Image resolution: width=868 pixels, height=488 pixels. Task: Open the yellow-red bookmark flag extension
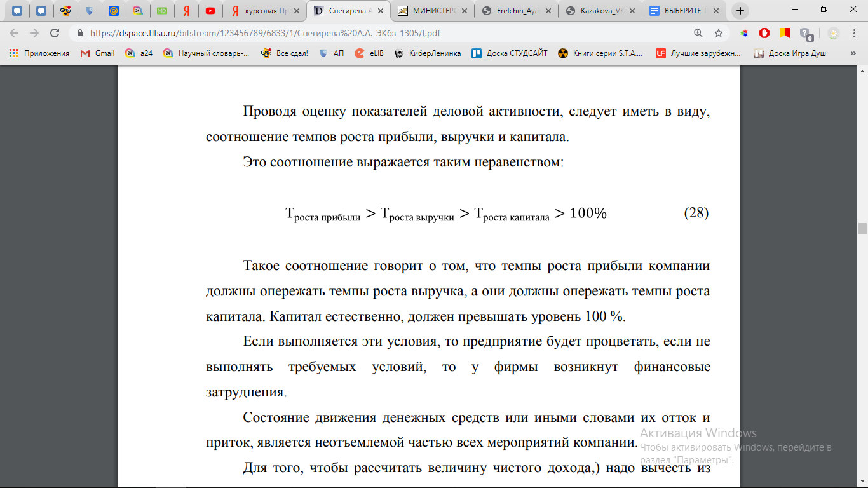(x=785, y=33)
